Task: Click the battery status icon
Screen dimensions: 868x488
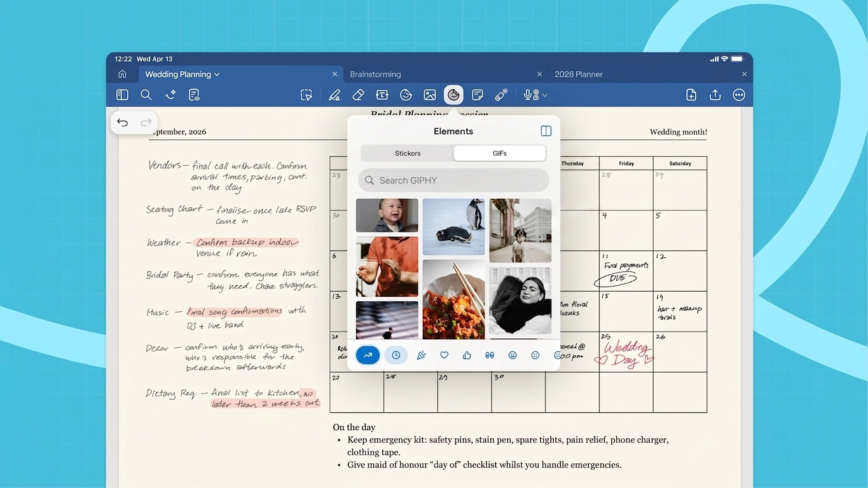Action: tap(737, 59)
